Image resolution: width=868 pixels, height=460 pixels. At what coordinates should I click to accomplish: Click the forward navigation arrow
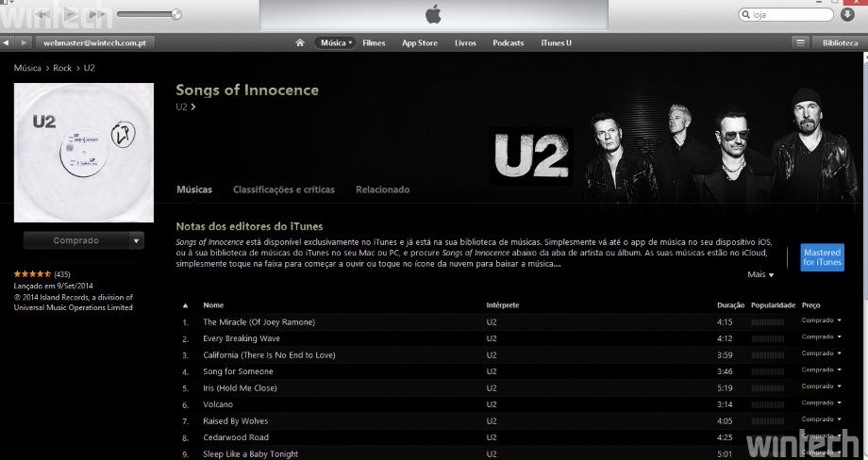24,42
